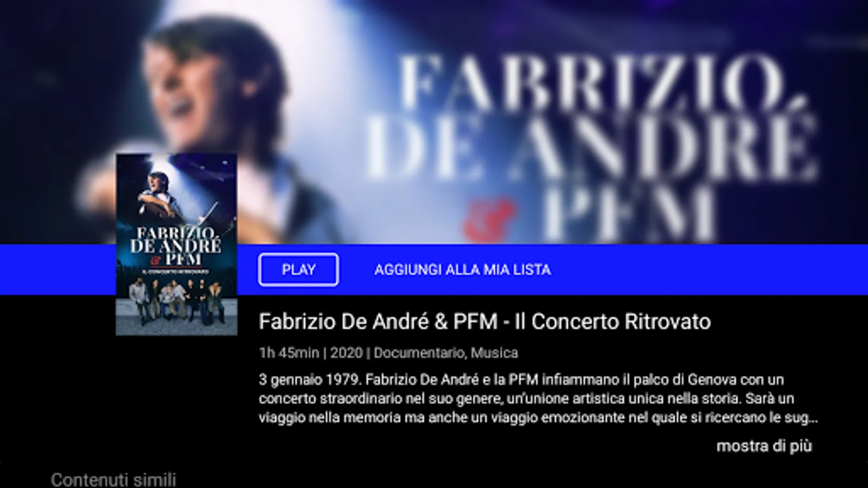This screenshot has height=488, width=868.
Task: Open the Fabrizio De André & PFM poster thumbnail
Action: coord(176,245)
